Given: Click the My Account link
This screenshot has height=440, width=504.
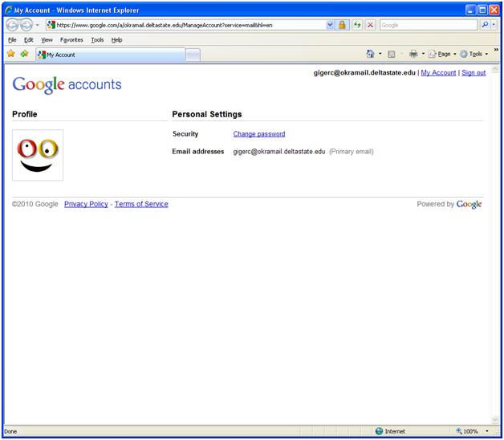Looking at the screenshot, I should point(438,73).
